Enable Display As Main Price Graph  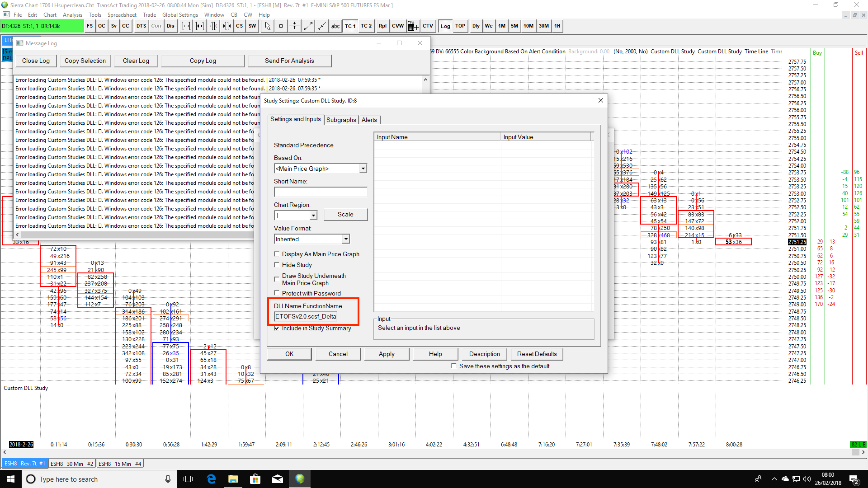coord(277,254)
